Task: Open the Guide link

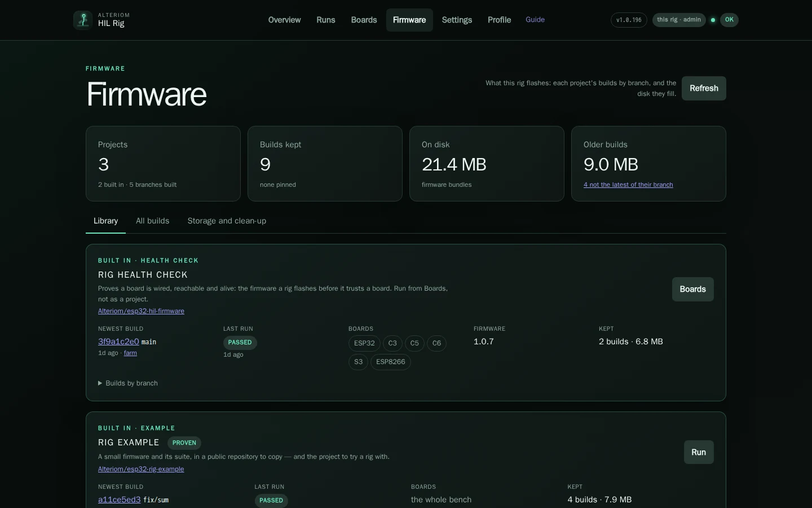Action: tap(535, 20)
